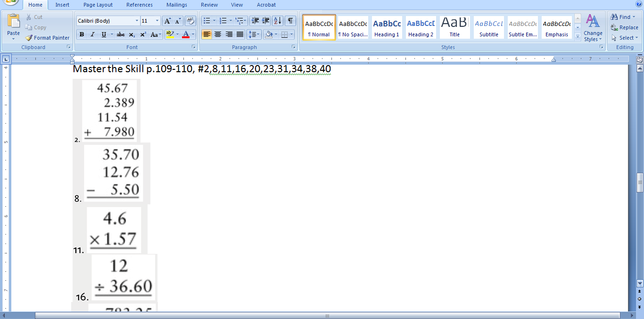Open the Review ribbon tab
644x319 pixels.
(x=209, y=5)
